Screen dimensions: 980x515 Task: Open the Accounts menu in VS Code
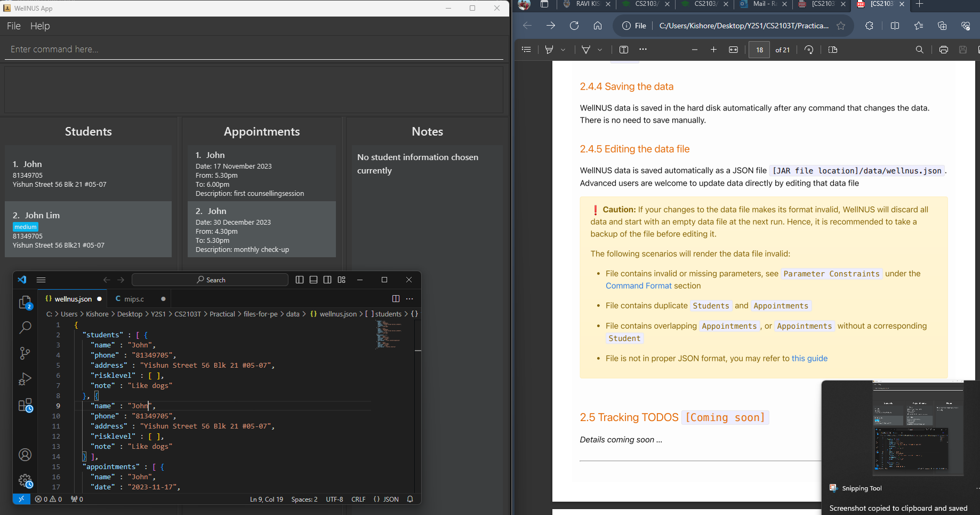25,455
